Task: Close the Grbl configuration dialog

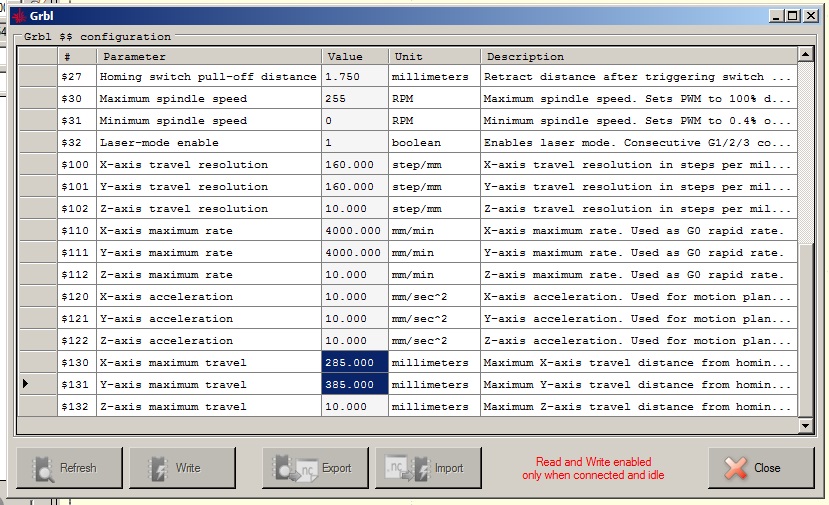Action: [x=761, y=467]
